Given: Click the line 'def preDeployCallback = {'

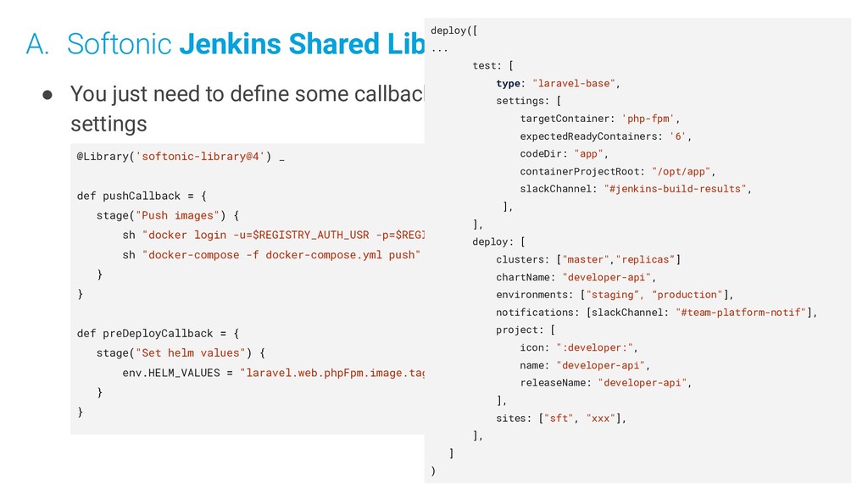Looking at the screenshot, I should click(x=158, y=334).
